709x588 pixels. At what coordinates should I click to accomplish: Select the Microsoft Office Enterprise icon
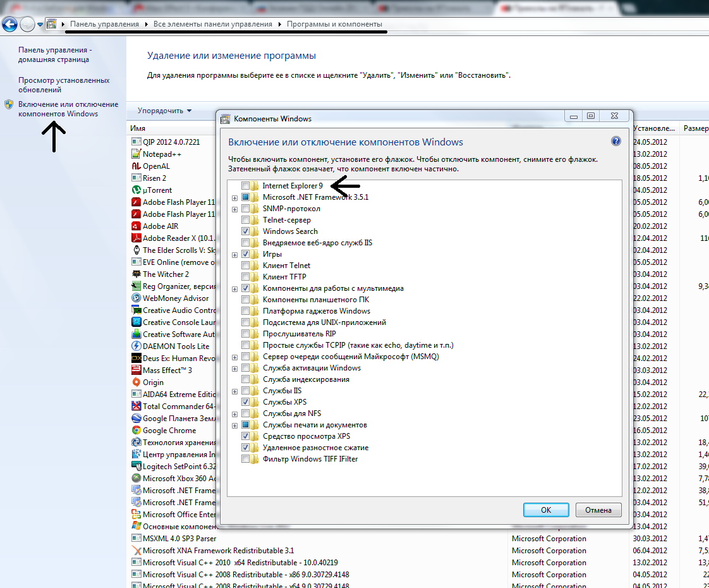point(136,514)
